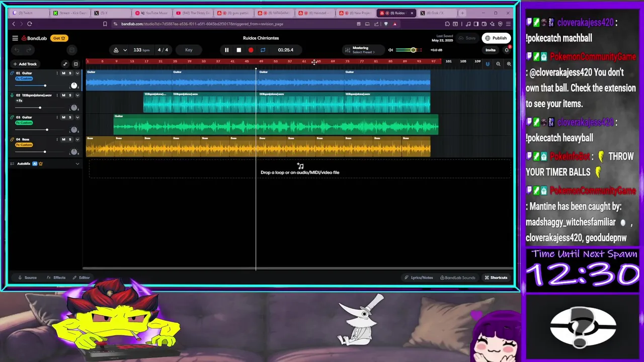Open Fx Custom on track 01 Guitar
Viewport: 644px width, 362px height.
coord(24,78)
